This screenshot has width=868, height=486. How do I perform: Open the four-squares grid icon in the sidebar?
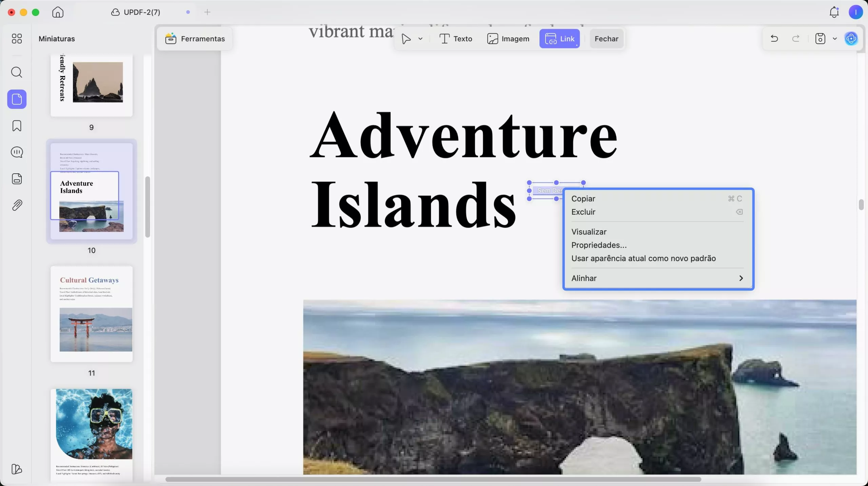pyautogui.click(x=17, y=39)
